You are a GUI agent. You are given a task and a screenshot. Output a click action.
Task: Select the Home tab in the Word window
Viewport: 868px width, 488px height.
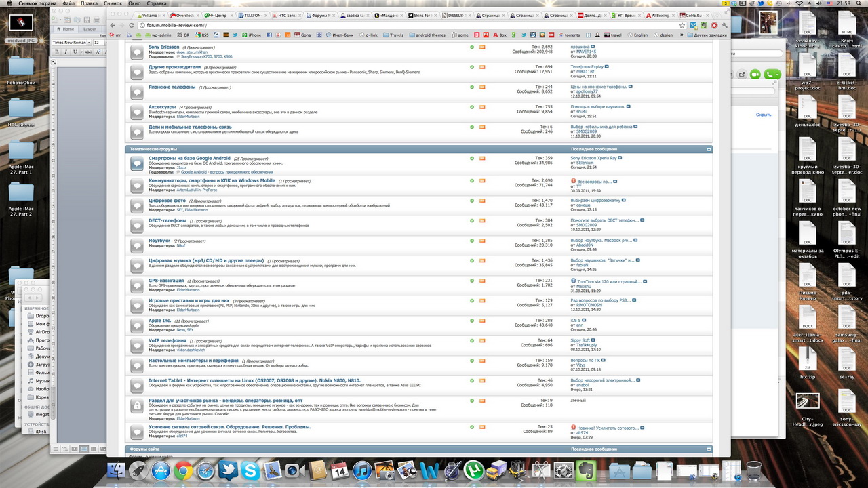click(x=66, y=29)
